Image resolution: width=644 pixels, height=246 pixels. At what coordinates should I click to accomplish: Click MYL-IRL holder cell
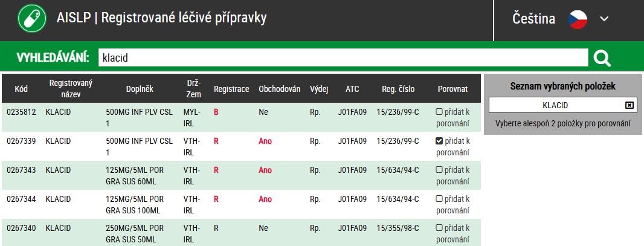(x=192, y=117)
